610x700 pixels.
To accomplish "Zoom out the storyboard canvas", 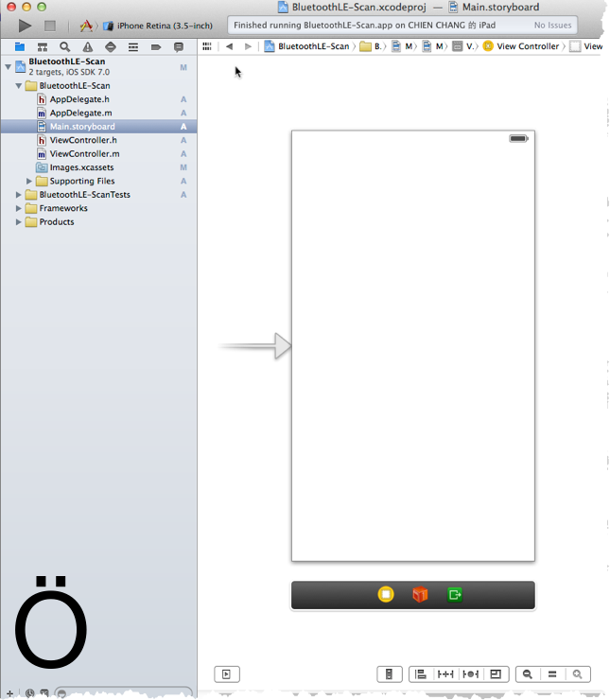I will [528, 674].
